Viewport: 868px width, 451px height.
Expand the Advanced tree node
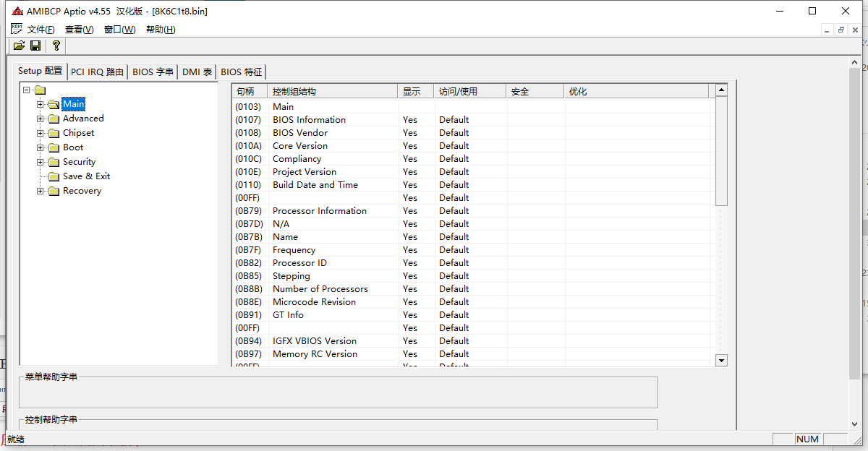[41, 118]
